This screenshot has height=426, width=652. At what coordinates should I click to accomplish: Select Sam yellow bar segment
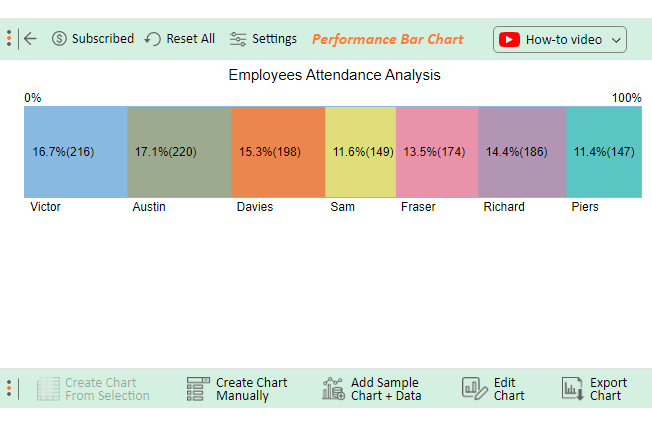click(361, 152)
